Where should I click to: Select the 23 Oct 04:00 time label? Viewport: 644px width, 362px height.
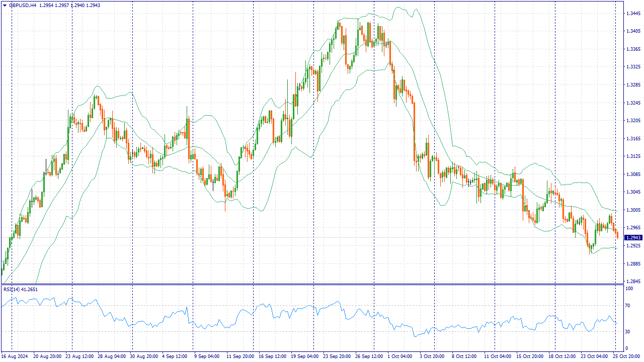pos(595,356)
